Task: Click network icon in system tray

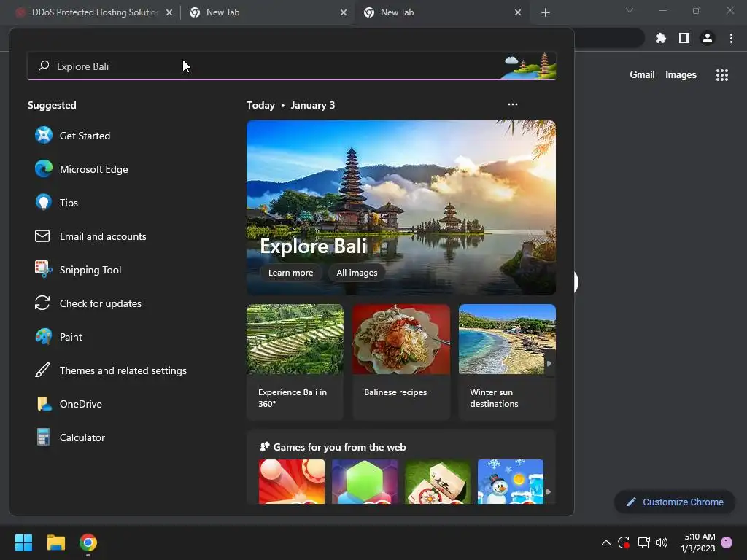Action: coord(643,542)
